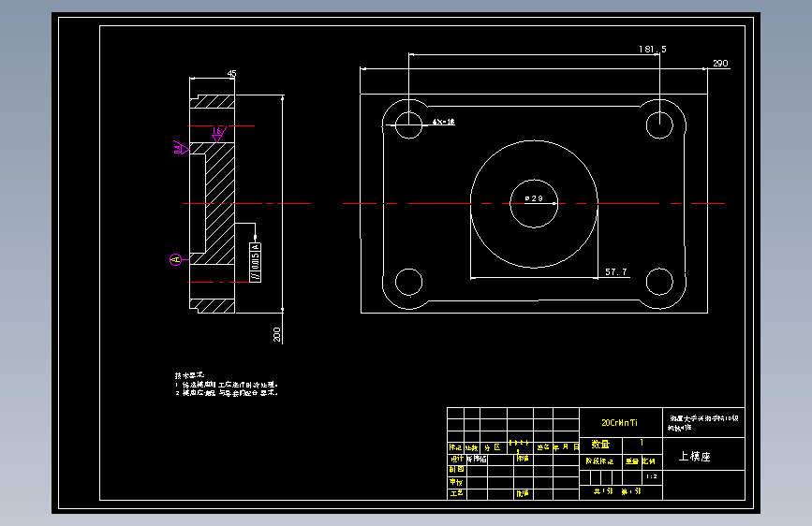Viewport: 812px width, 526px height.
Task: Click the top-left mounting hole circle
Action: click(408, 124)
